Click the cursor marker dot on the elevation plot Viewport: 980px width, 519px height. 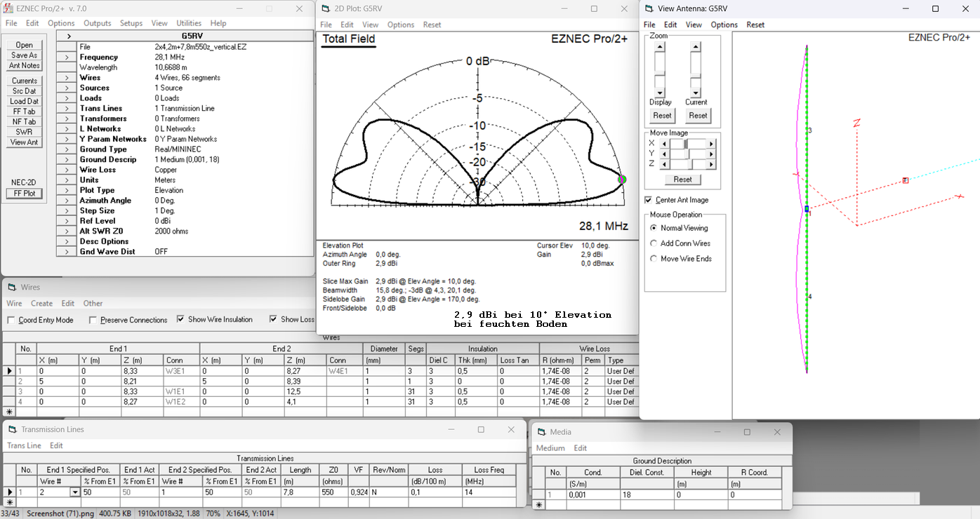click(x=621, y=180)
